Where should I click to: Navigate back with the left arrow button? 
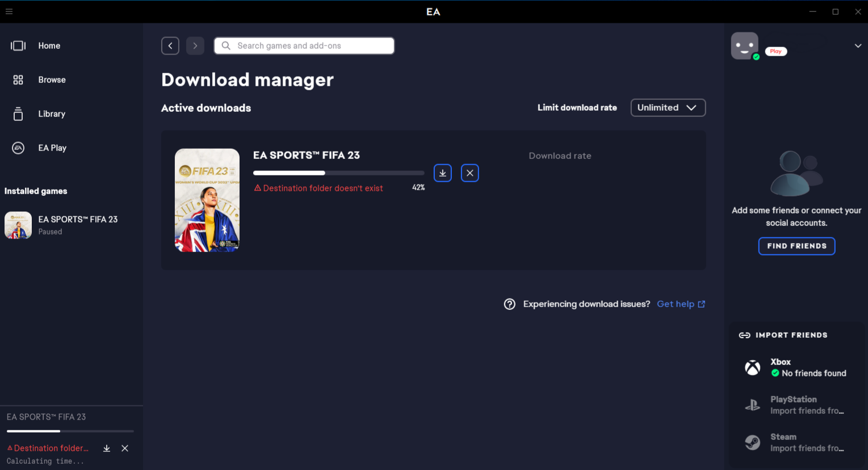(x=170, y=45)
